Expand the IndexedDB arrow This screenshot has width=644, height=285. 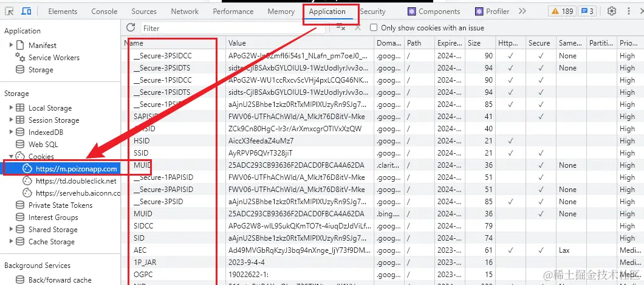tap(11, 132)
